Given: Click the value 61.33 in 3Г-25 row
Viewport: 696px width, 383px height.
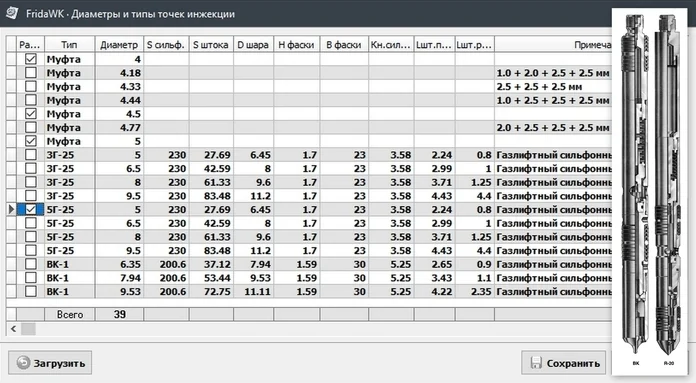Looking at the screenshot, I should click(x=211, y=182).
